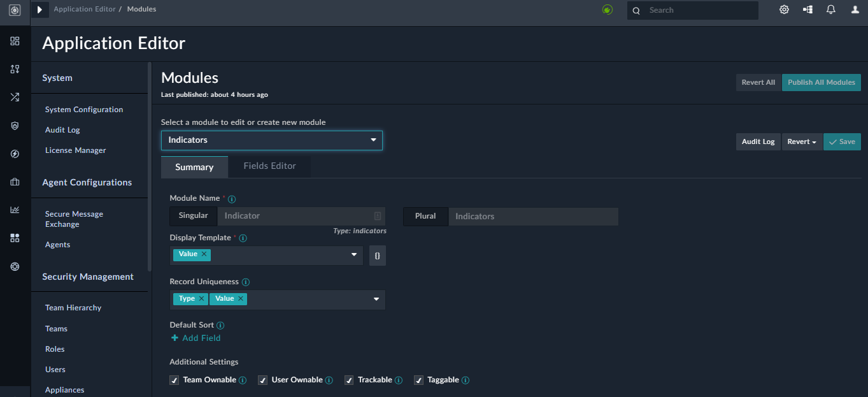Select the reports chart icon in the sidebar
Screen dimensions: 868x397
tap(15, 210)
